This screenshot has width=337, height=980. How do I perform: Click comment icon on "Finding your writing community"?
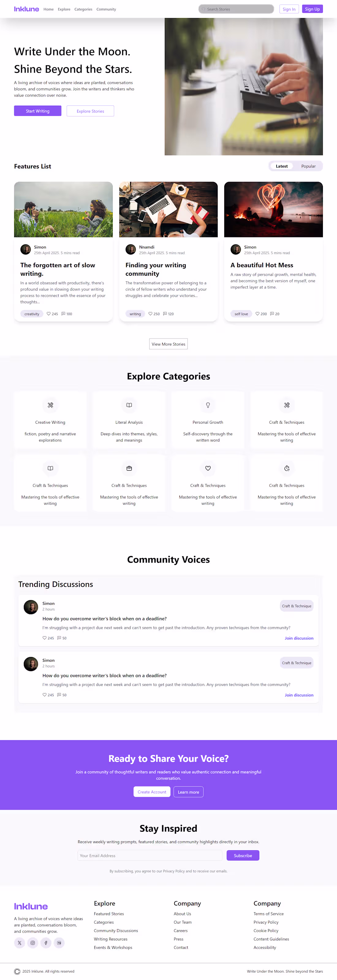point(165,313)
